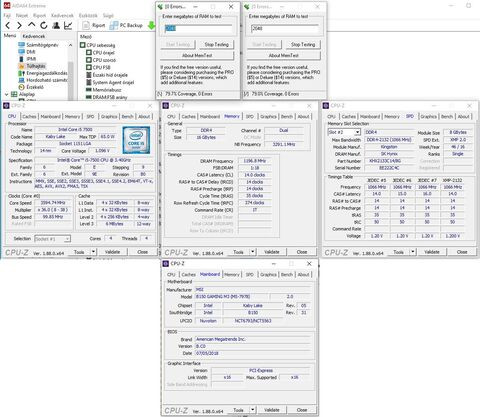Click Validate in CPU-Z SPD window
This screenshot has height=417, width=480.
pyautogui.click(x=432, y=252)
